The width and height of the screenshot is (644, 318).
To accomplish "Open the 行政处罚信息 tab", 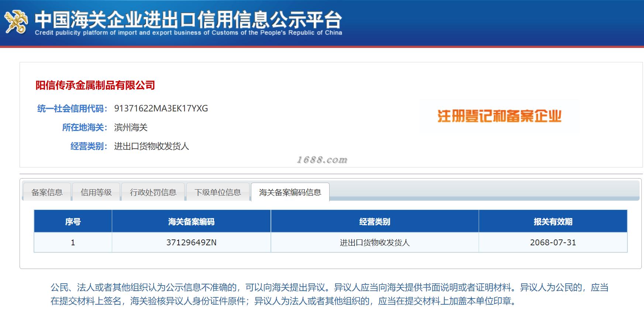I will (x=153, y=192).
